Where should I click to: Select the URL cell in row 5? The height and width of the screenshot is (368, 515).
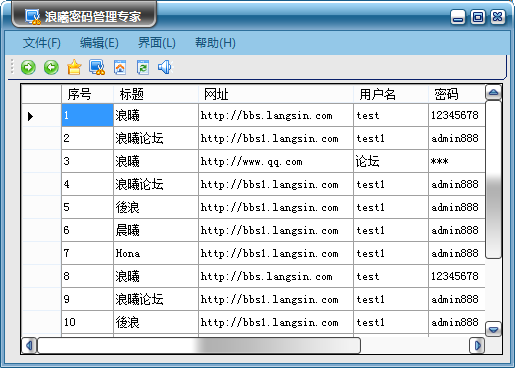[276, 207]
